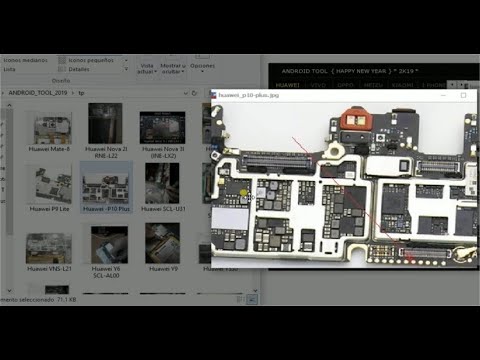480x360 pixels.
Task: Select Huawei Nova 3I (INE-LX2) thumbnail
Action: 163,135
